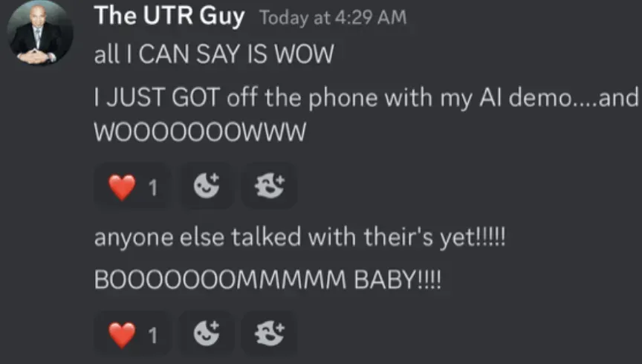Click The UTR Guy username
Screen dimensions: 642x364
click(x=169, y=16)
